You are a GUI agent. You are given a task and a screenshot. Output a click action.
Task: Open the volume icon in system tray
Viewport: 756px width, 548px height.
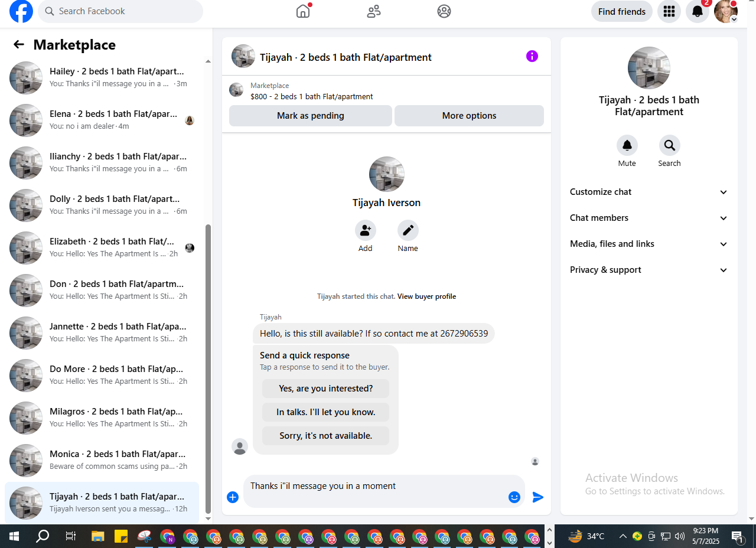tap(680, 536)
